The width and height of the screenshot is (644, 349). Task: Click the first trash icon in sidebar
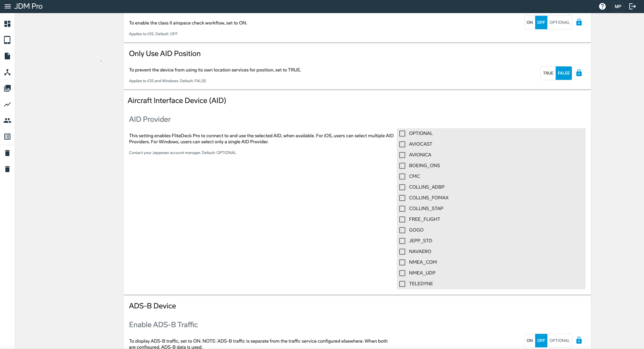[7, 153]
